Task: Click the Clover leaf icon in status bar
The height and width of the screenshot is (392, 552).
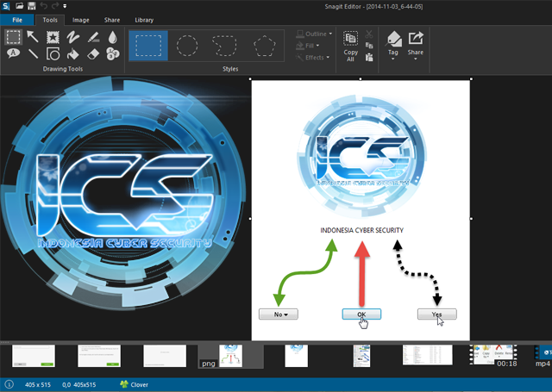Action: 124,384
